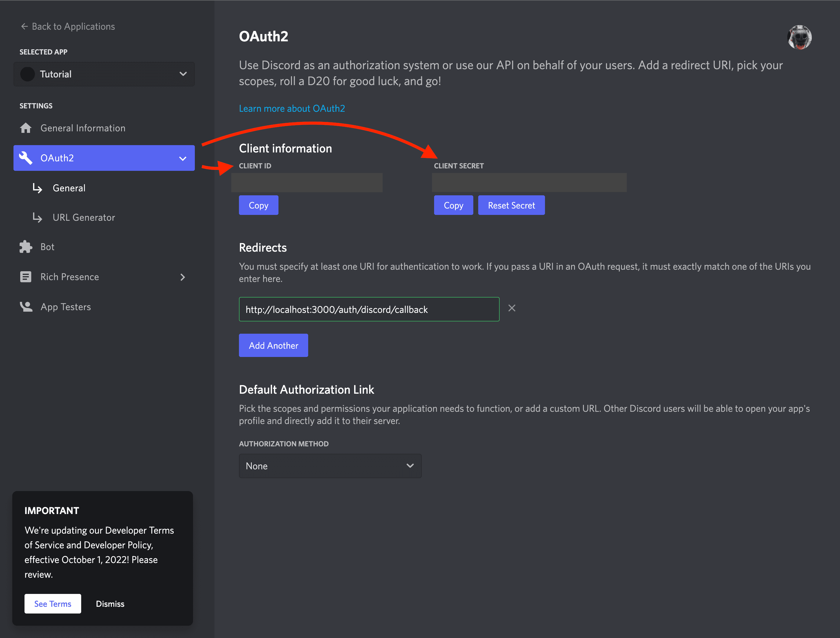The width and height of the screenshot is (840, 638).
Task: Click the OAuth2 wrench icon
Action: [x=26, y=158]
